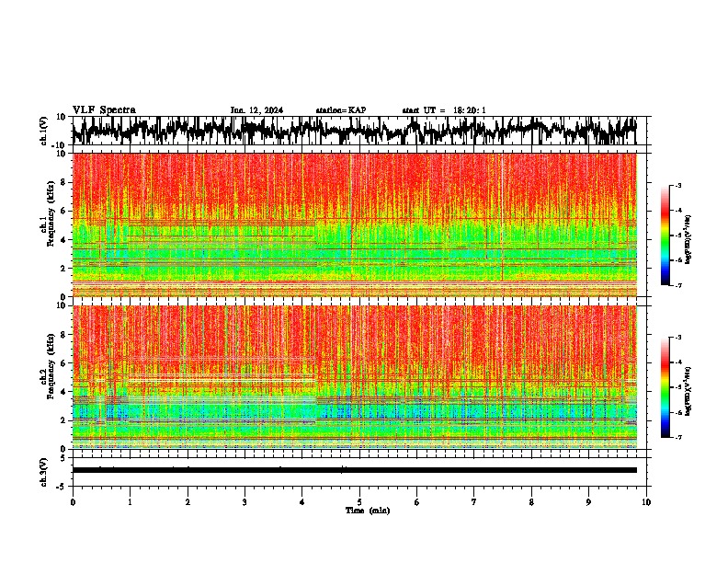The height and width of the screenshot is (563, 728).
Task: Click time-axis tick label "3"
Action: point(245,502)
